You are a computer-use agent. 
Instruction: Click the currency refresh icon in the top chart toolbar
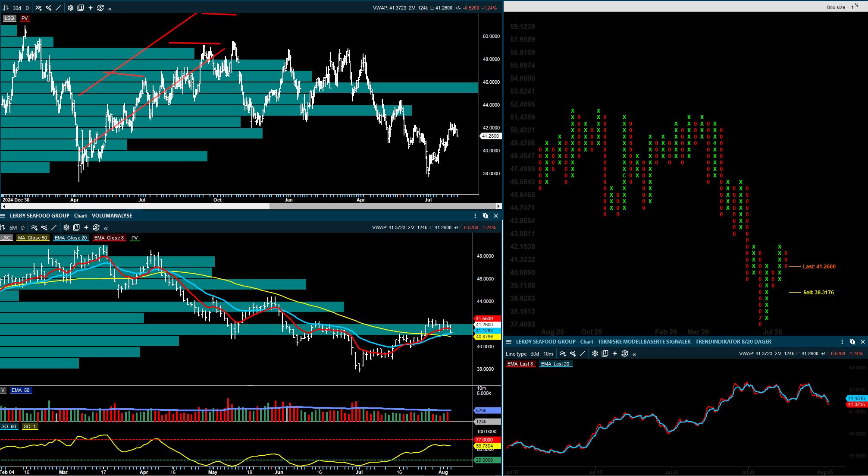[100, 8]
